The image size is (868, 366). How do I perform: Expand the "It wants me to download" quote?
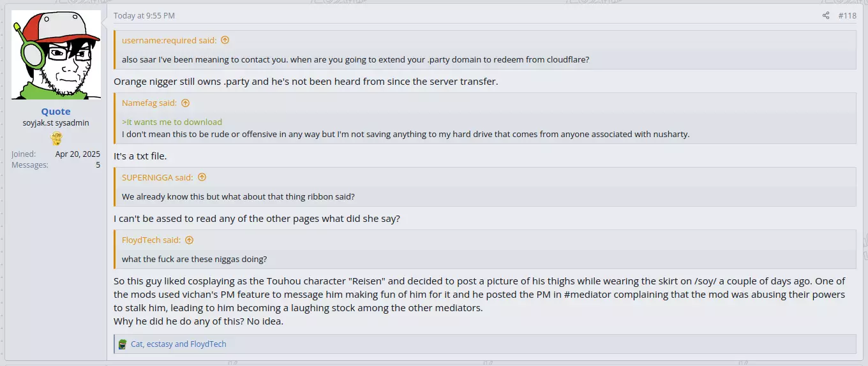click(485, 128)
